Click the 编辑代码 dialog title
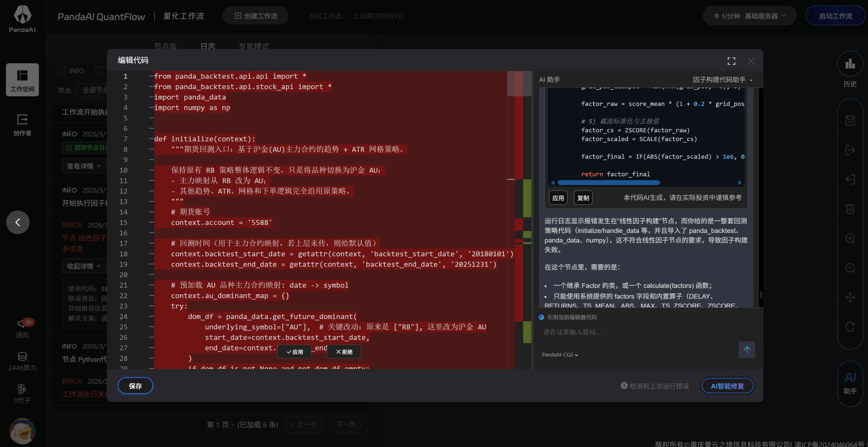Viewport: 868px width, 447px height. click(133, 60)
